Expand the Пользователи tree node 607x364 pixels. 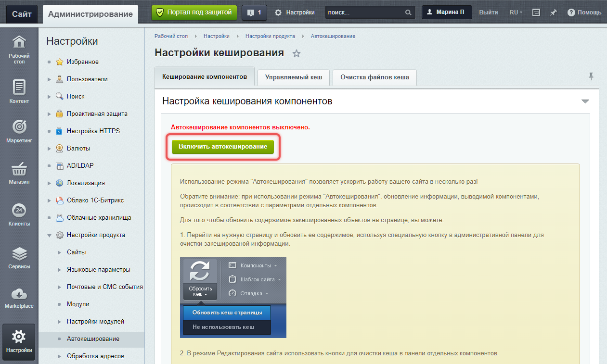49,79
